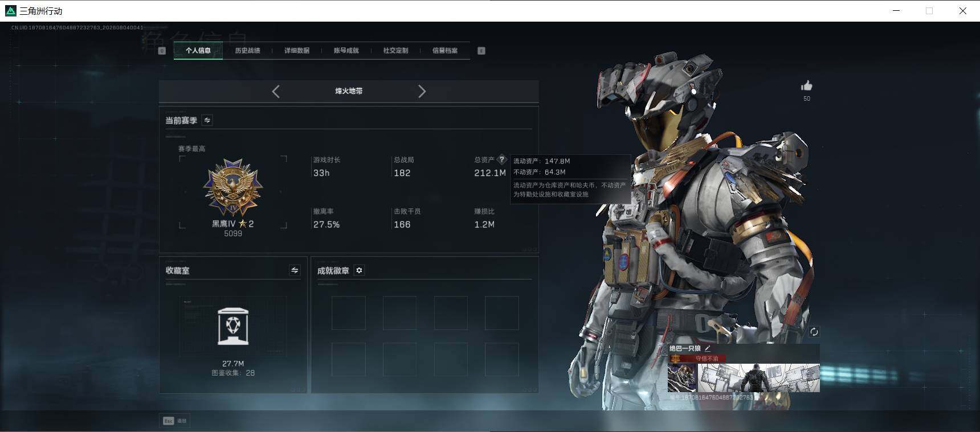Click the 图鉴收集: 28 text
The image size is (980, 432).
coord(233,373)
